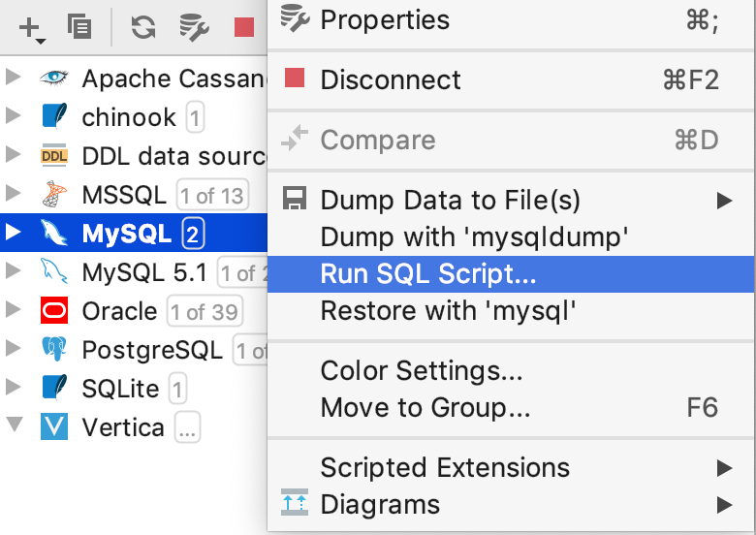Click the Apache Cassandra eye icon
The height and width of the screenshot is (535, 756).
coord(54,79)
